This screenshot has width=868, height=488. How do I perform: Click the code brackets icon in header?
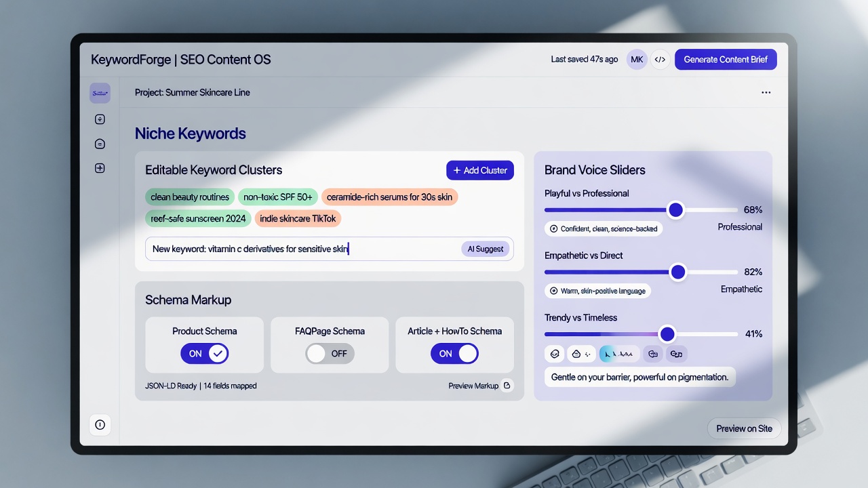tap(660, 60)
